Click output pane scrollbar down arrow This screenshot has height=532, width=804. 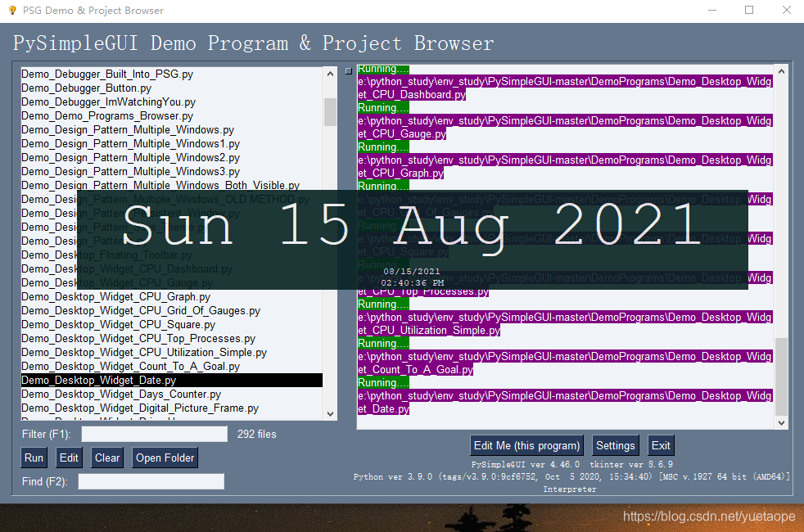pyautogui.click(x=781, y=423)
